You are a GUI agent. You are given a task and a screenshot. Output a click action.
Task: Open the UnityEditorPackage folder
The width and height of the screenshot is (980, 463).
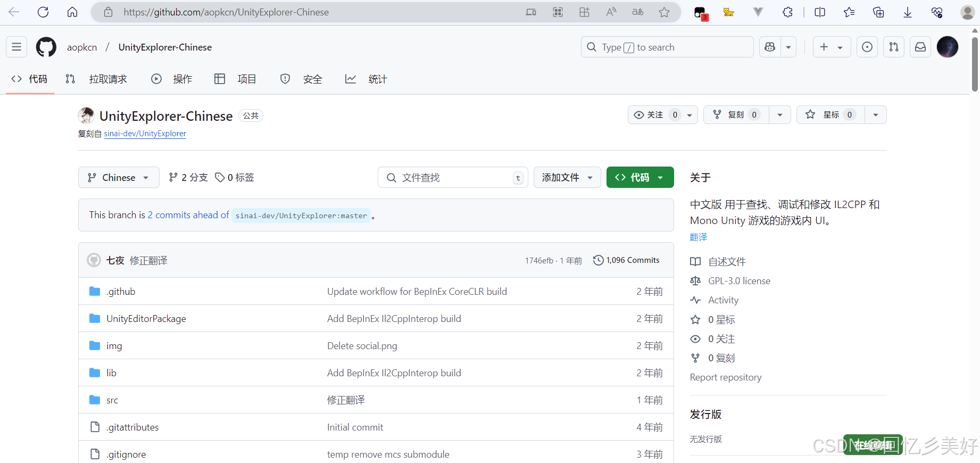[x=146, y=319]
